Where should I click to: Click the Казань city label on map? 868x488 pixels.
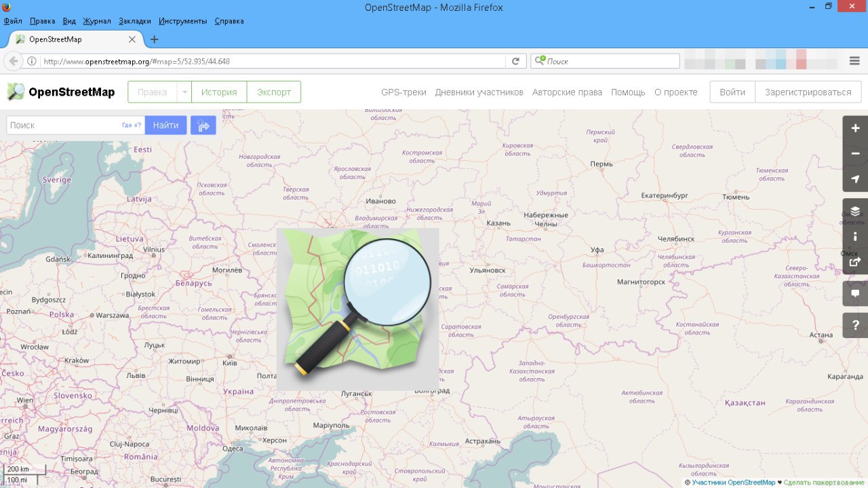[498, 223]
